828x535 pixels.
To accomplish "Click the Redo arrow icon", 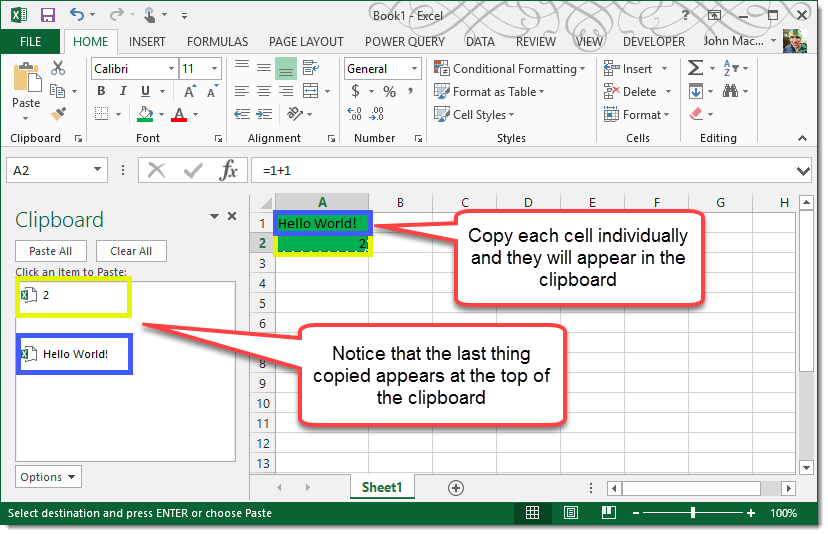I will click(x=116, y=15).
